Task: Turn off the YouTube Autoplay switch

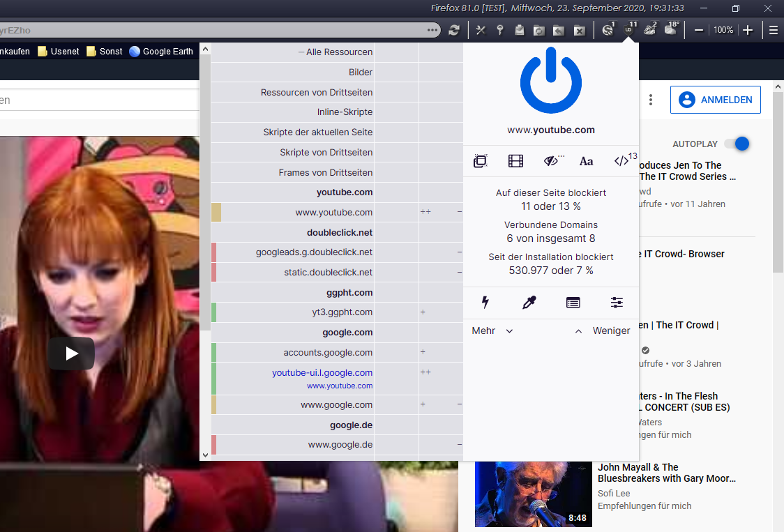Action: (x=737, y=144)
